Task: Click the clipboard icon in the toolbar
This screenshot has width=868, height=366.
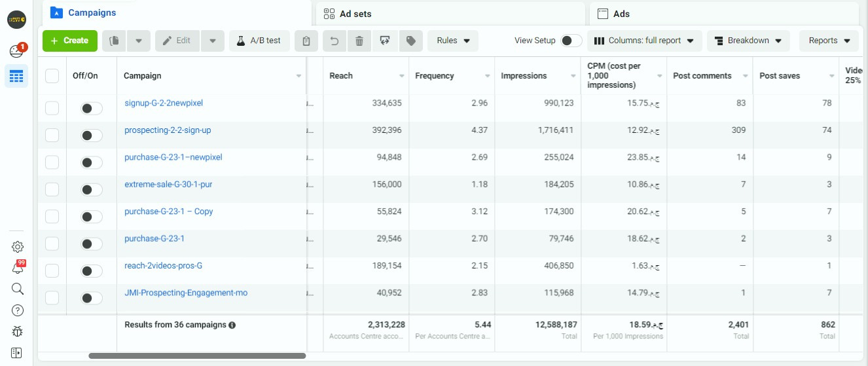Action: tap(306, 41)
